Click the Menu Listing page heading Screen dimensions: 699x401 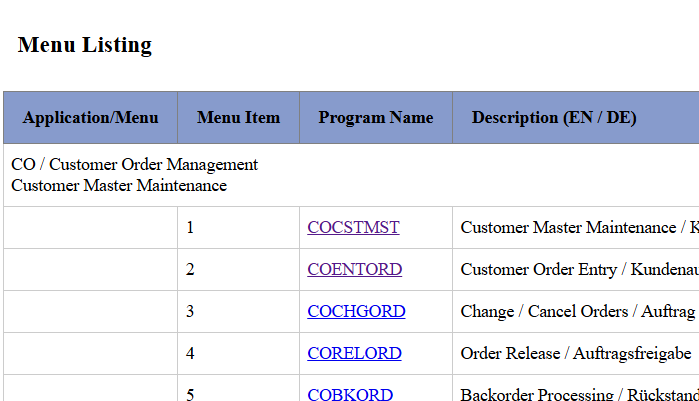tap(85, 45)
